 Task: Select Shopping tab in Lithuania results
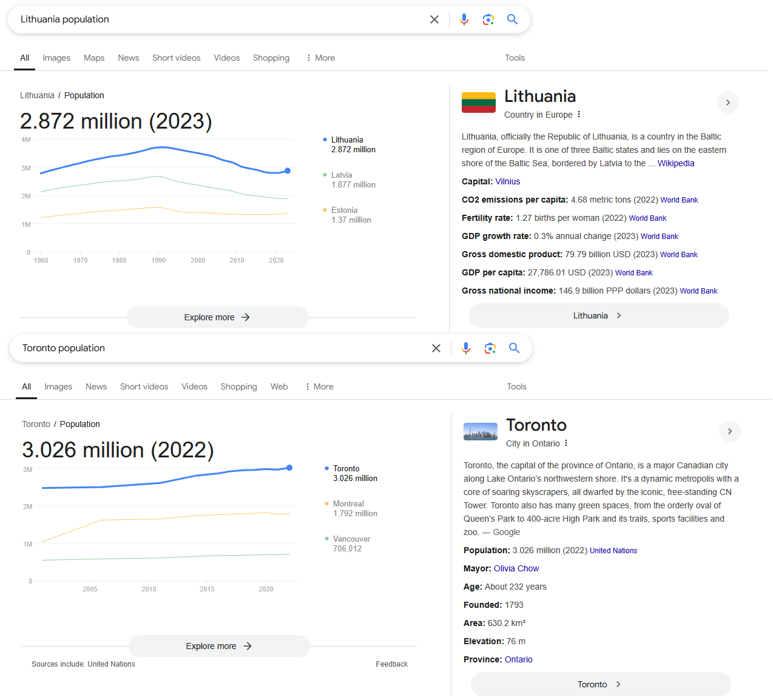[271, 58]
